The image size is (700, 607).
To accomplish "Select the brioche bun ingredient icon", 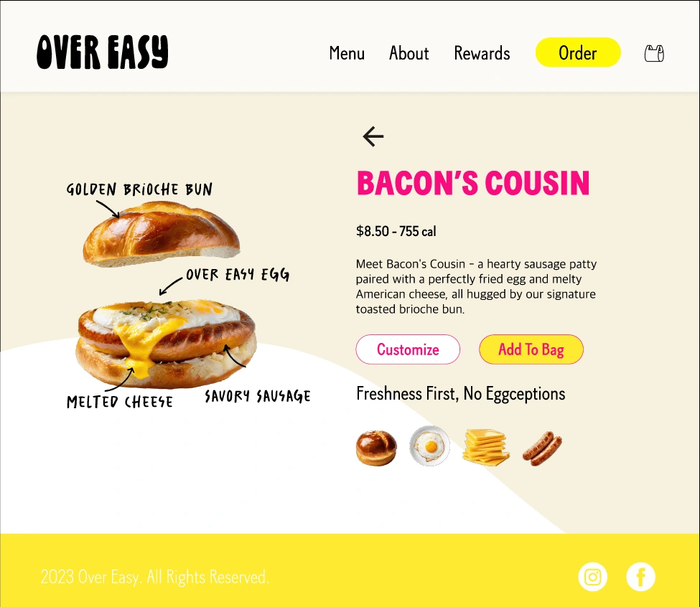I will point(376,448).
